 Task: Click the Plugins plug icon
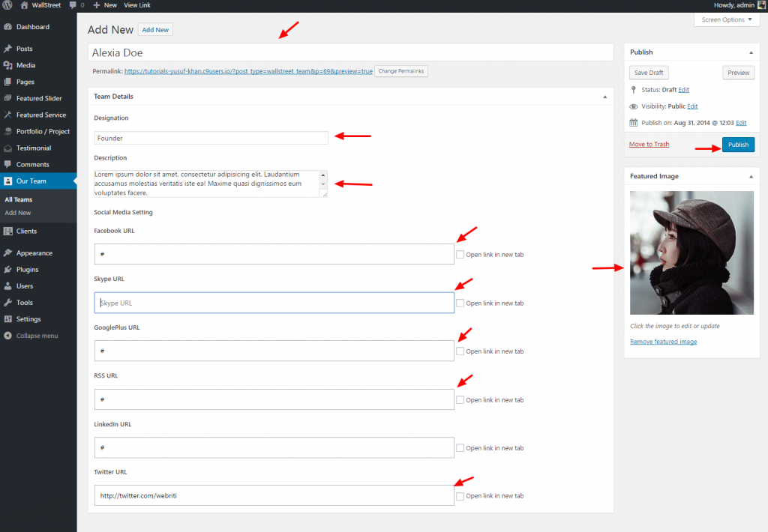(7, 270)
